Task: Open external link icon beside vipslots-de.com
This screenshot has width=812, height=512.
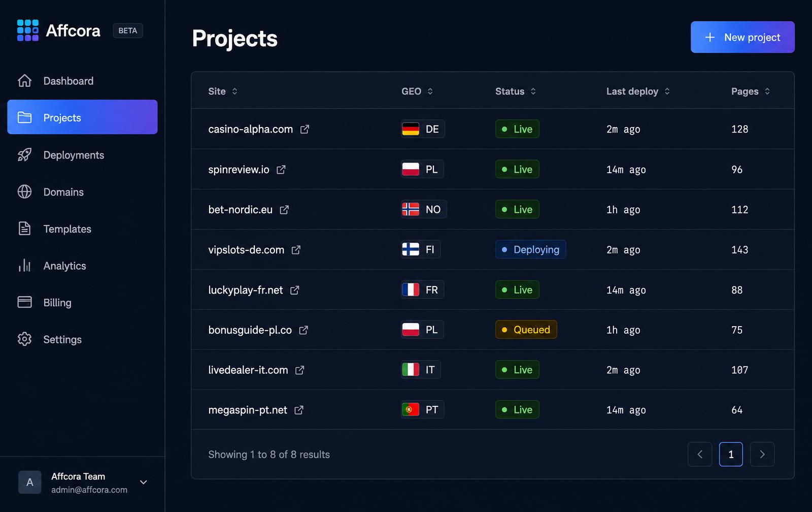Action: point(296,250)
